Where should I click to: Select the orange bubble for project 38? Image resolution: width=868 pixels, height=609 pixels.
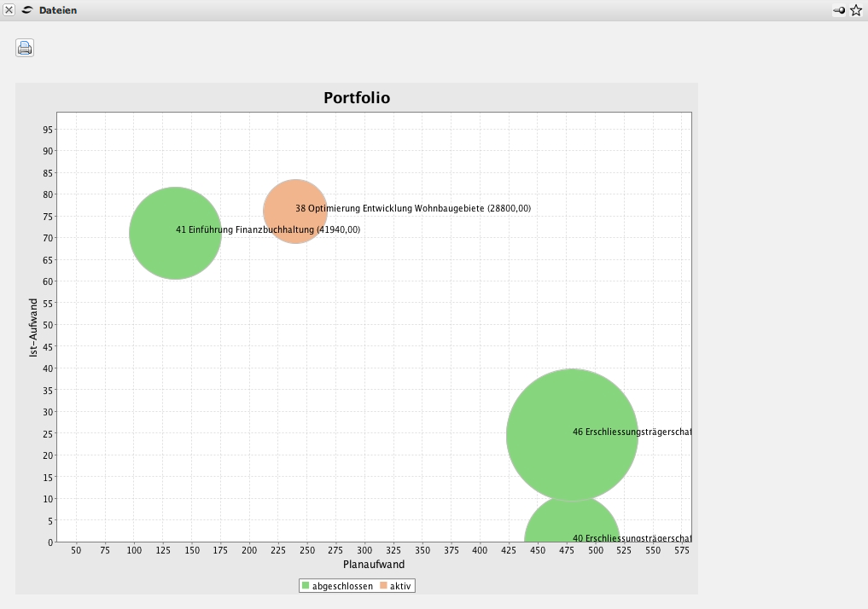click(282, 213)
